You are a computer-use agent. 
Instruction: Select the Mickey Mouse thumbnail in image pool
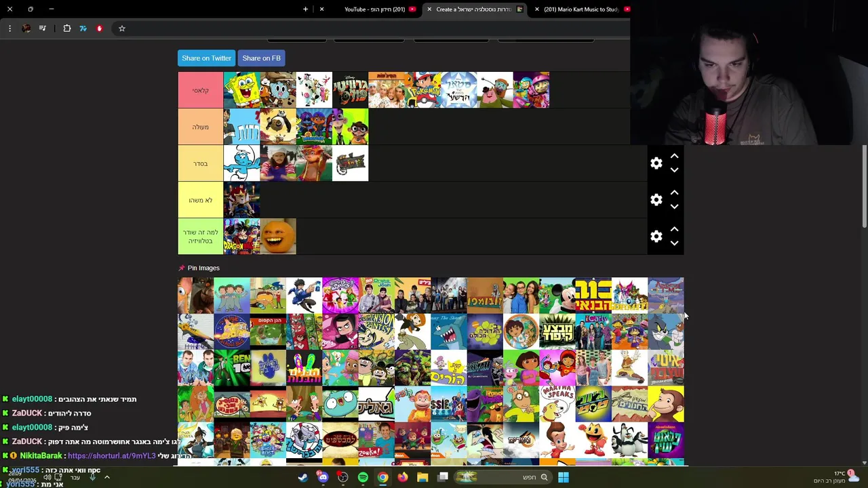tap(557, 296)
